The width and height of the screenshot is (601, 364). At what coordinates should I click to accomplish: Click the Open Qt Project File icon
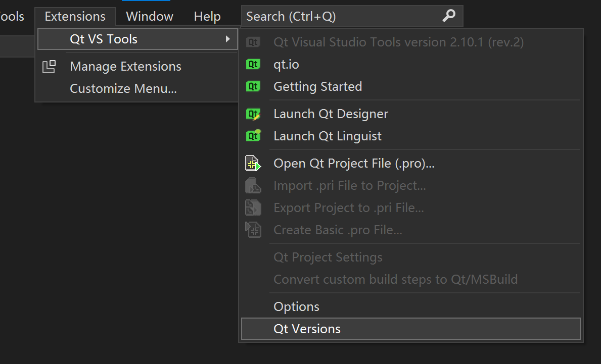(253, 163)
